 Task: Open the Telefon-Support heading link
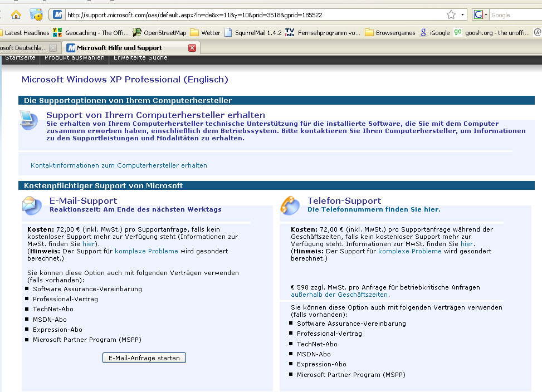point(344,200)
